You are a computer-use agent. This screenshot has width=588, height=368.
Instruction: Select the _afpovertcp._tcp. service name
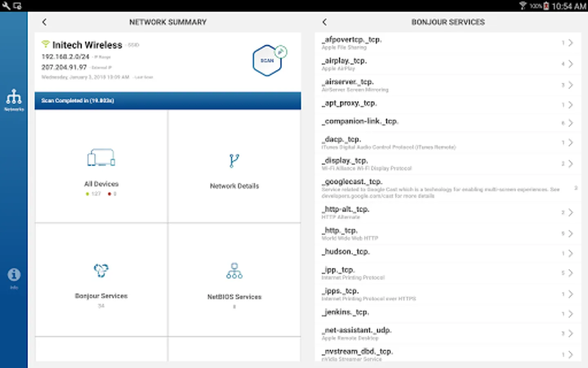pos(352,40)
